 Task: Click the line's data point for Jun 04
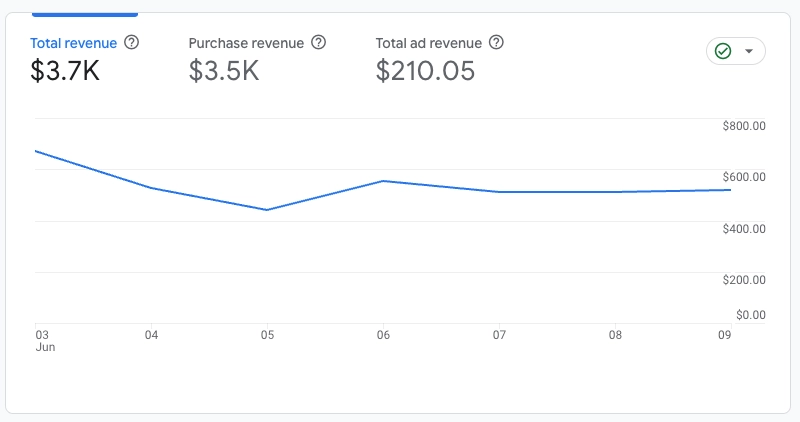151,188
